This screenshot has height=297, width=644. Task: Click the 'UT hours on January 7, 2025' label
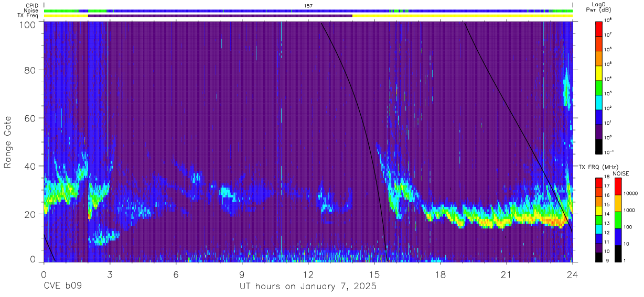308,287
